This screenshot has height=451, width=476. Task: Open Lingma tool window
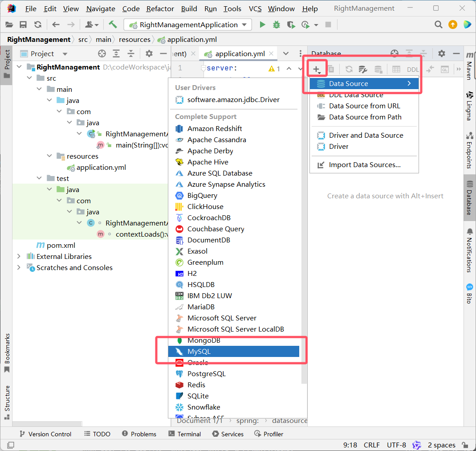click(470, 106)
